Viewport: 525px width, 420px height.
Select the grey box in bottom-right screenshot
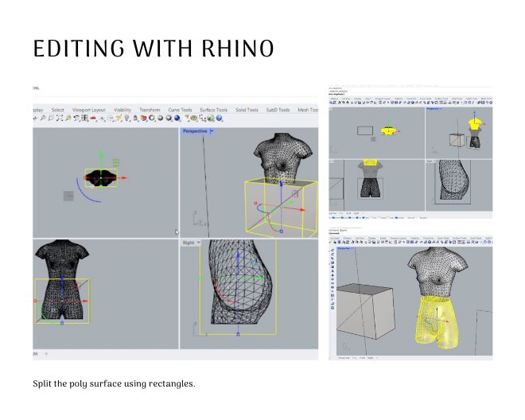(x=366, y=311)
